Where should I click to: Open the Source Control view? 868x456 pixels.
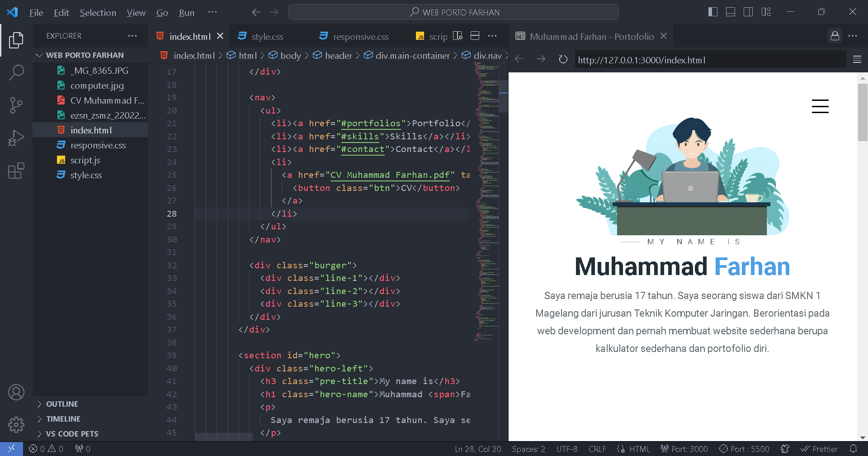coord(16,105)
